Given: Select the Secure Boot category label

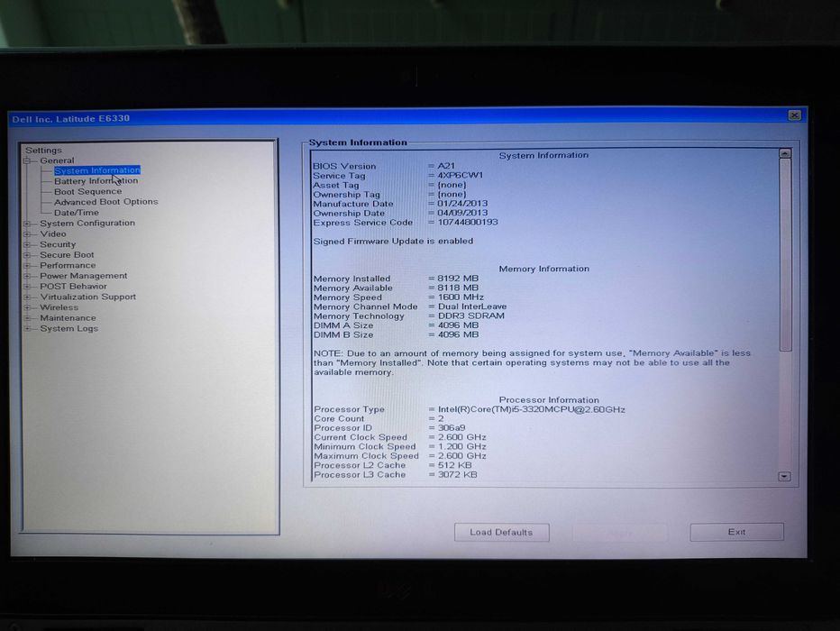Looking at the screenshot, I should point(67,255).
